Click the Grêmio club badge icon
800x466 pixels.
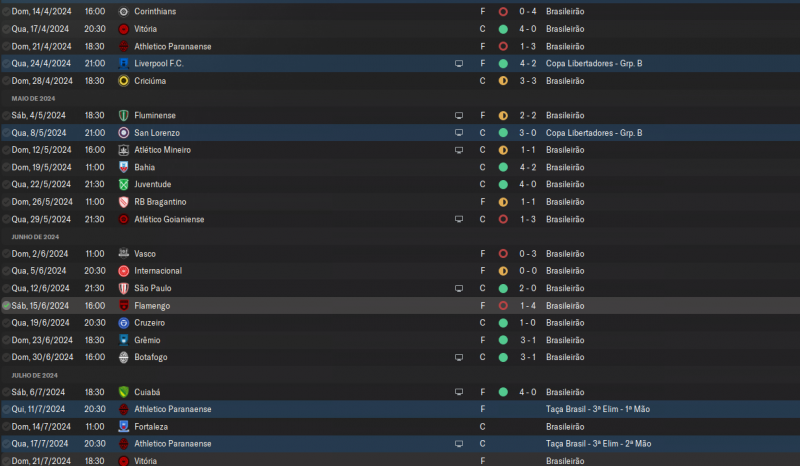point(123,340)
